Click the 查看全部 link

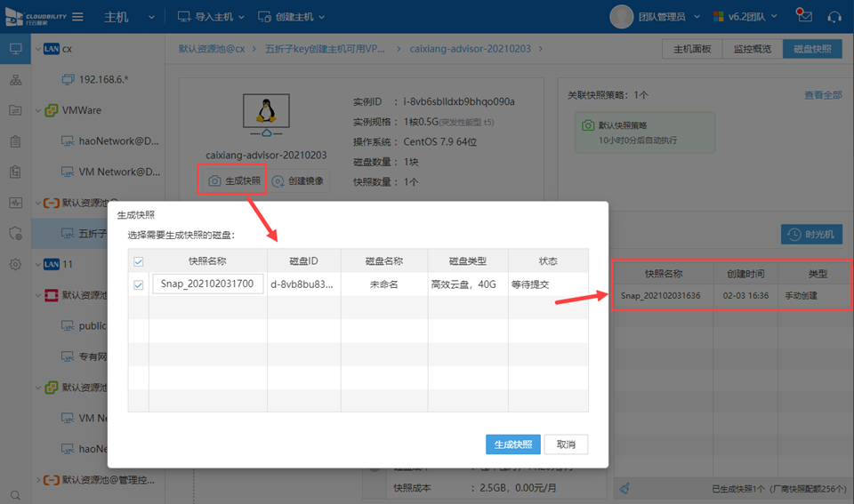click(x=822, y=95)
